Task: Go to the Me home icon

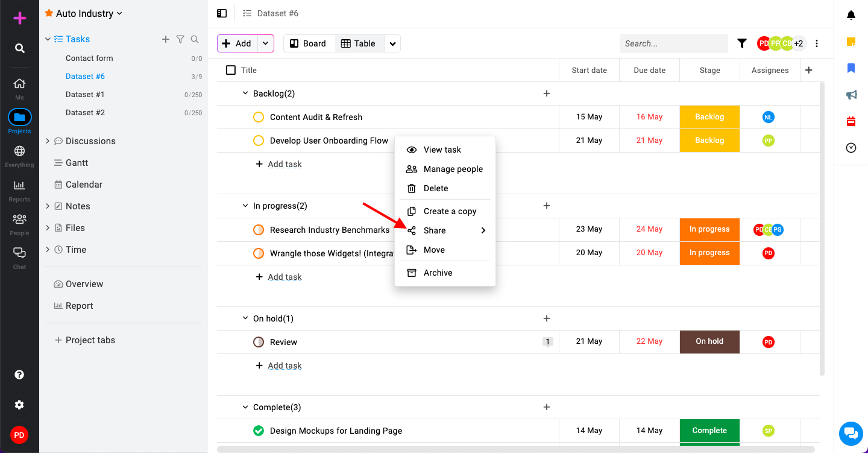Action: [x=19, y=84]
